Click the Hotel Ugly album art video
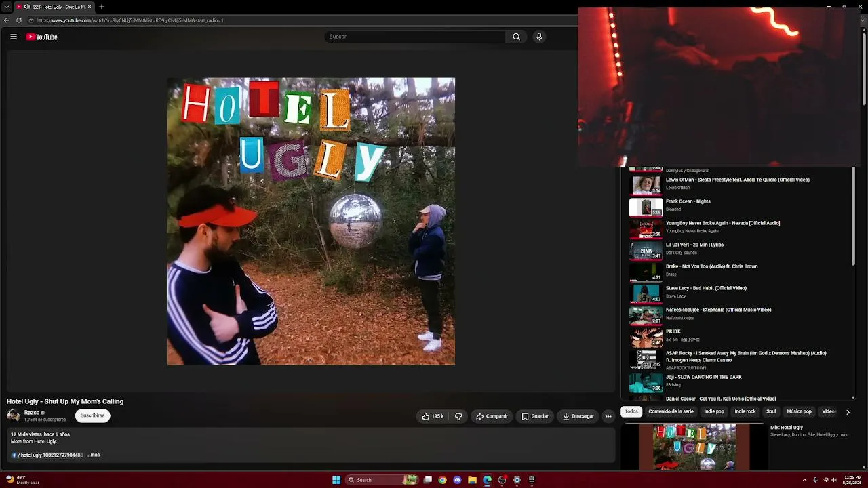The height and width of the screenshot is (488, 868). (x=311, y=221)
